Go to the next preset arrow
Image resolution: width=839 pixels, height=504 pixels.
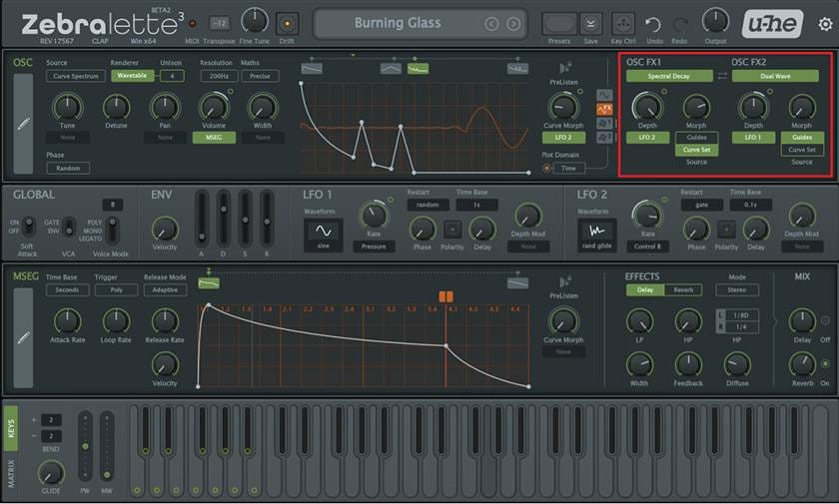(x=513, y=24)
